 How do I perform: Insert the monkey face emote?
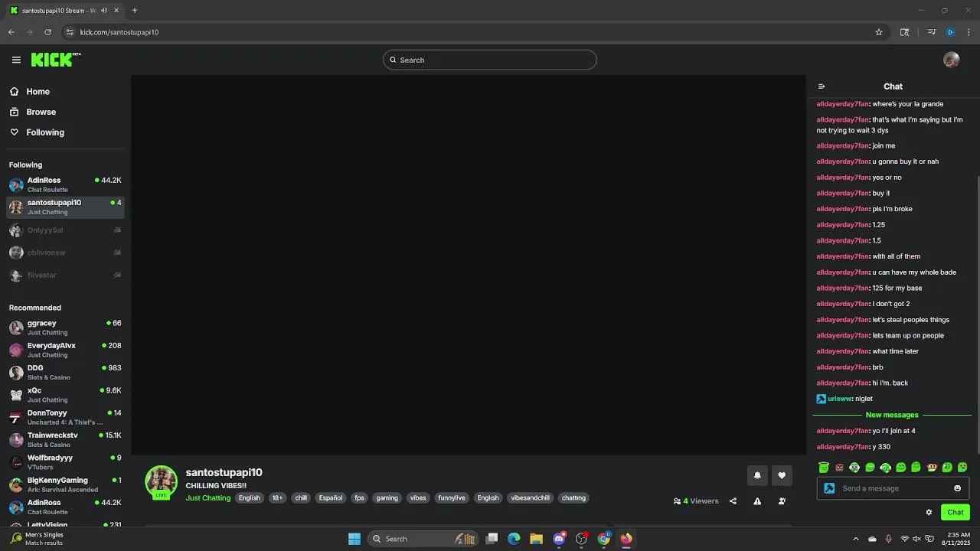[x=932, y=467]
